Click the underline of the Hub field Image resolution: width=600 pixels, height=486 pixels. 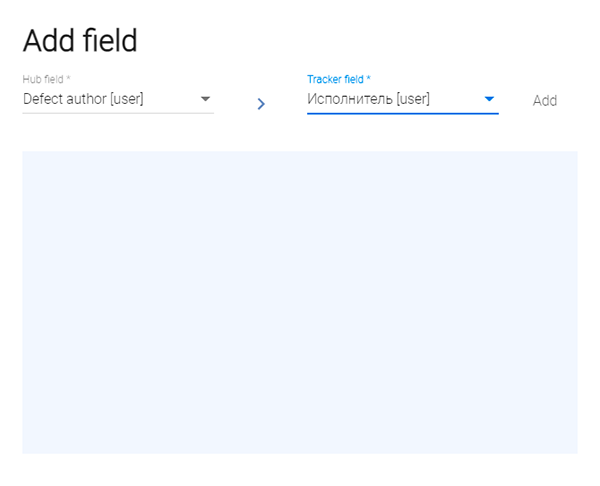[118, 113]
